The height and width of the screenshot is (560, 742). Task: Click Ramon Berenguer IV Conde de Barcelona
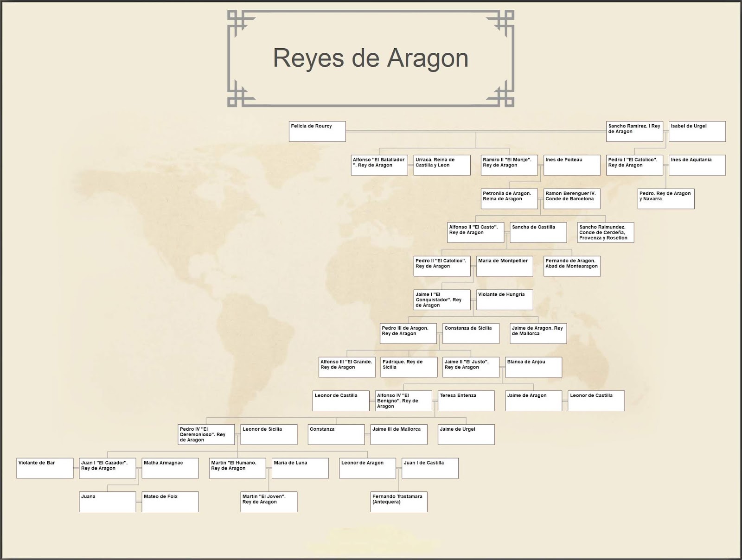click(571, 199)
